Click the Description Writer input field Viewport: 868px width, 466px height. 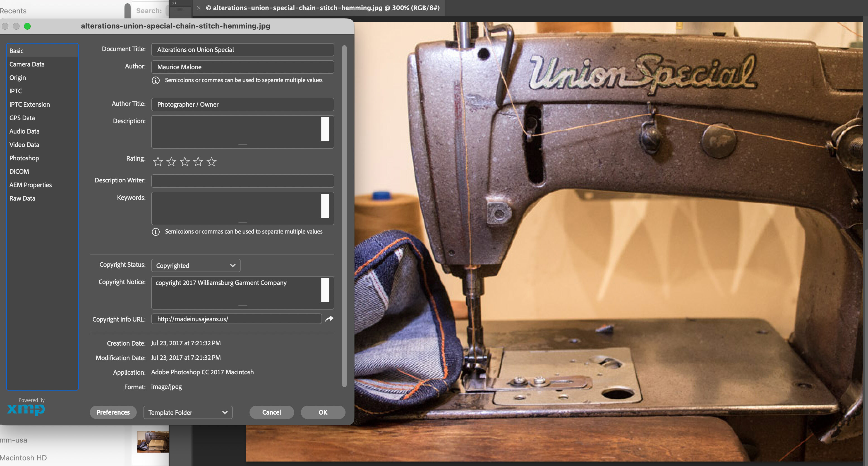click(x=242, y=181)
